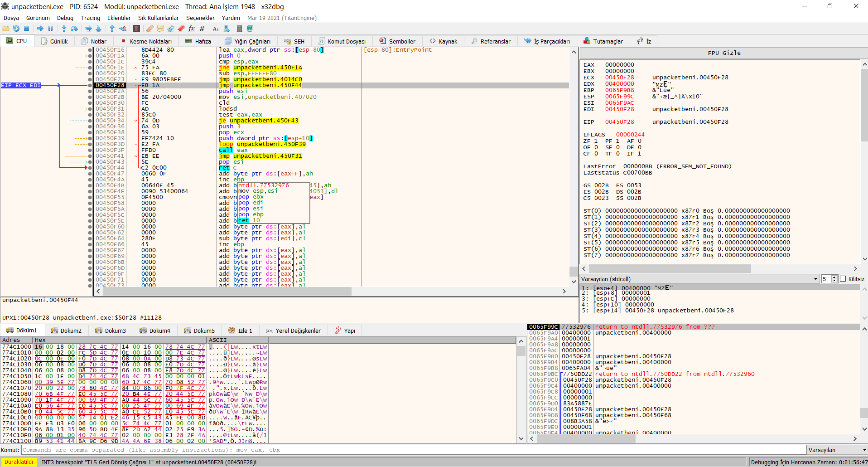This screenshot has width=868, height=467.
Task: Expand the Varsayılan (stdcall) calling convention dropdown
Action: pos(815,279)
